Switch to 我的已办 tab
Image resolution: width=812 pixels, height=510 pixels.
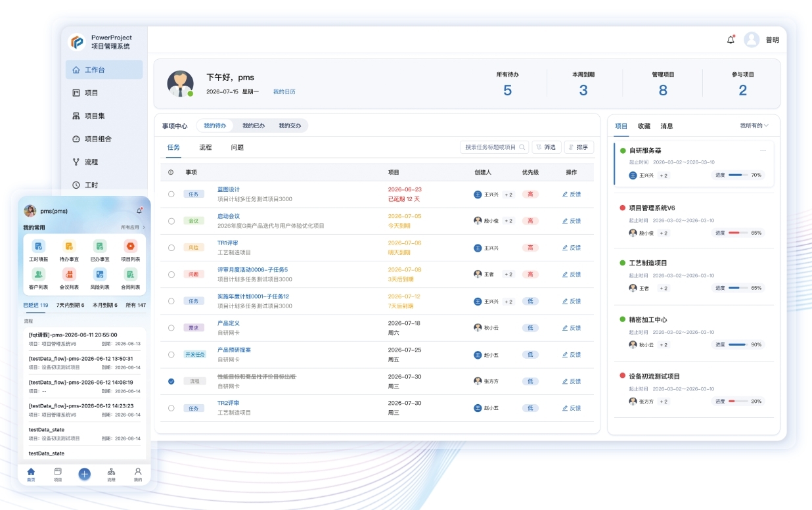pos(254,126)
